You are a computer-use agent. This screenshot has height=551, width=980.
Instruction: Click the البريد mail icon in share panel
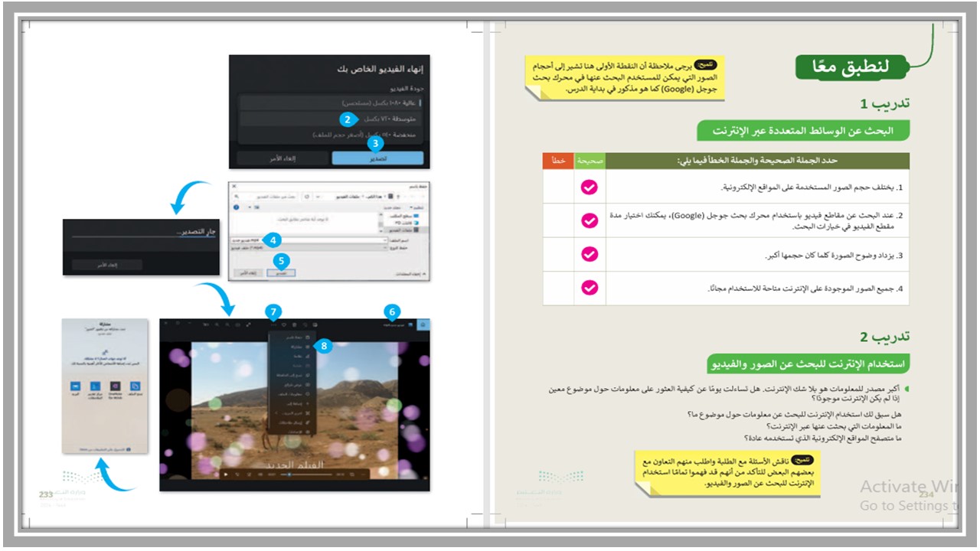click(x=75, y=386)
